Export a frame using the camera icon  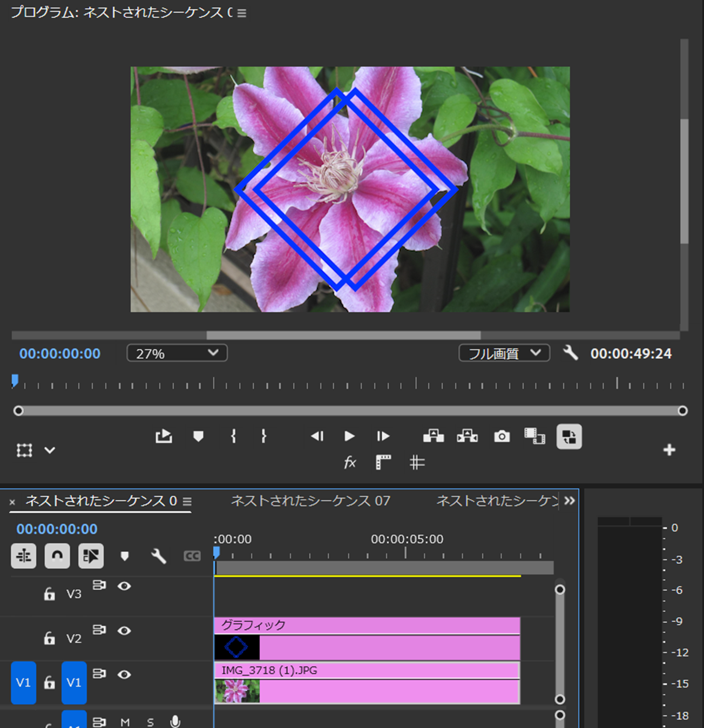(x=502, y=436)
